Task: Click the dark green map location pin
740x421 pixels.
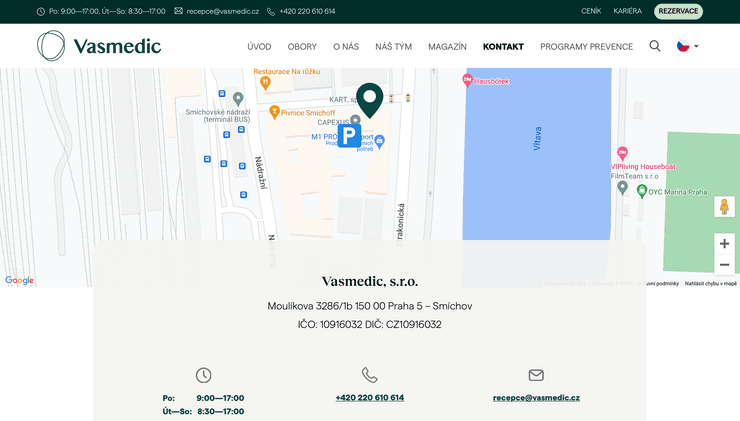Action: (370, 99)
